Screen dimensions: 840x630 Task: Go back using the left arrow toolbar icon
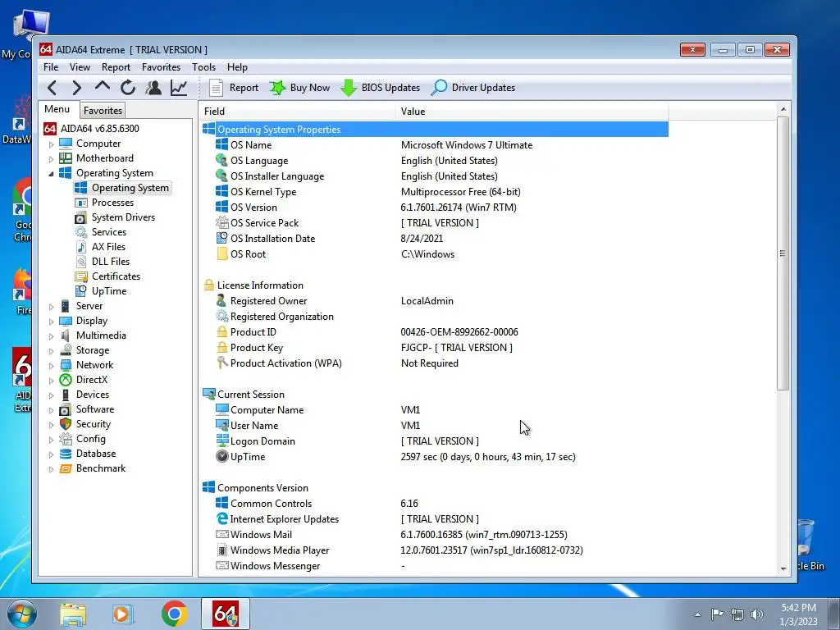click(x=52, y=87)
